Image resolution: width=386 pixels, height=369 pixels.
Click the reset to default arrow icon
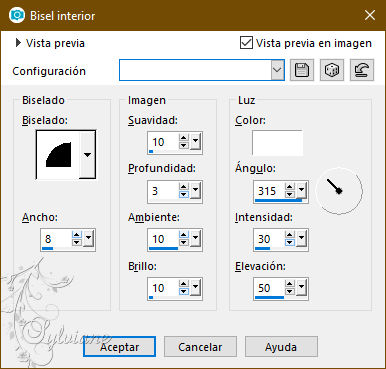[x=362, y=70]
